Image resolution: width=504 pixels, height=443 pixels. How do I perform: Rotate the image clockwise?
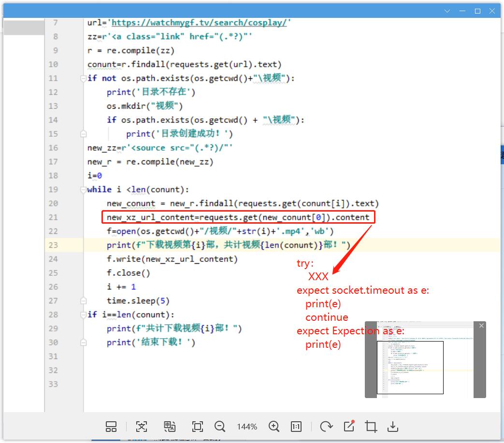coord(326,427)
